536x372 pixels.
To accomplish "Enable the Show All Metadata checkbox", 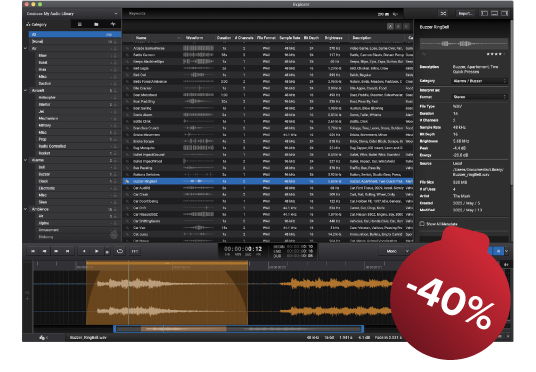I will click(422, 224).
